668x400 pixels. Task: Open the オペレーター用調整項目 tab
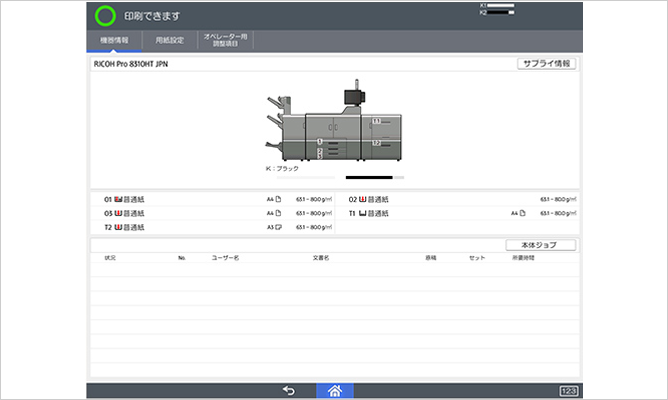pyautogui.click(x=226, y=40)
